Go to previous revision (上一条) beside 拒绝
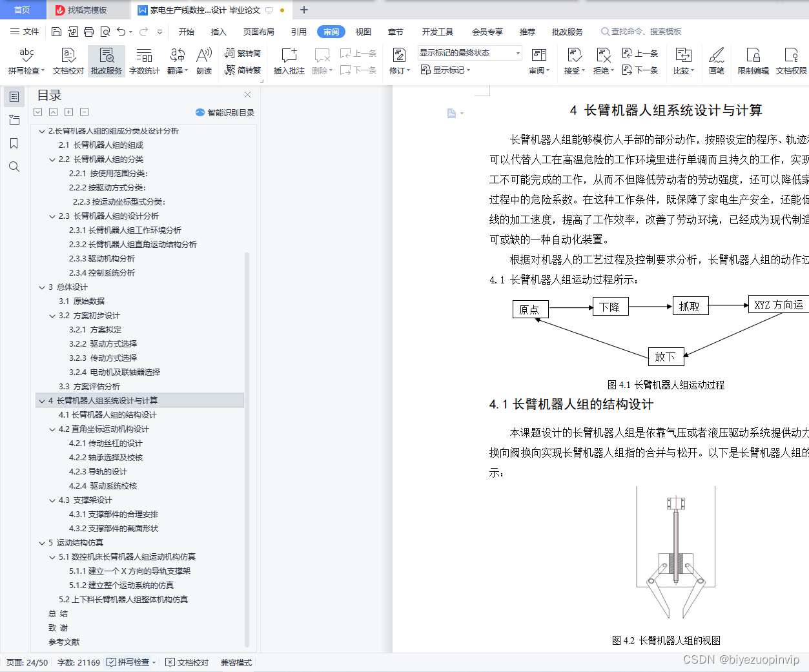Screen dimensions: 809x672 pos(640,54)
